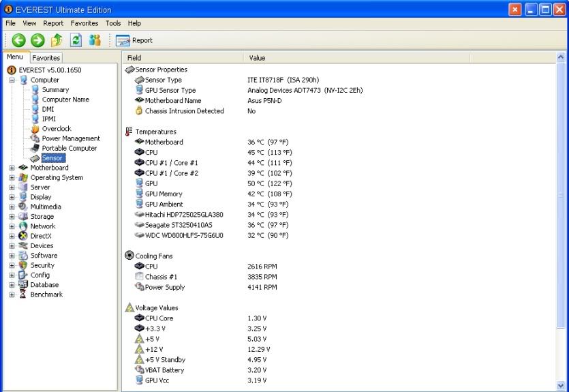Expand the Server tree node
Screen dimensions: 569x392
(12, 187)
